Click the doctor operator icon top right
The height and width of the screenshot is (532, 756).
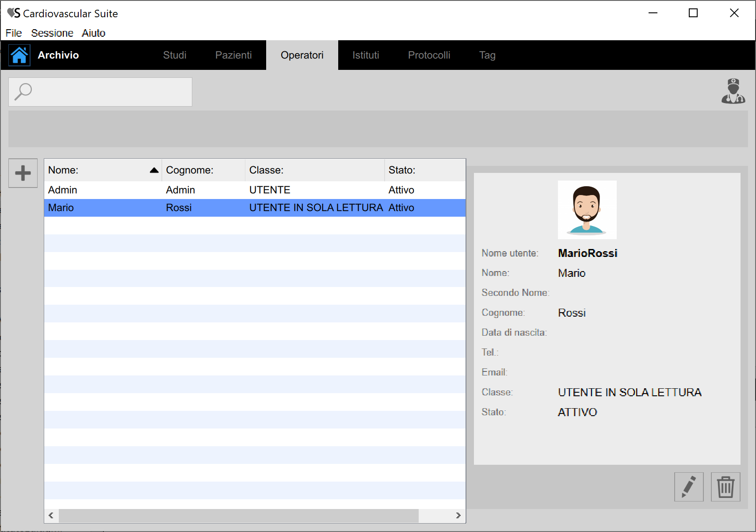[733, 91]
